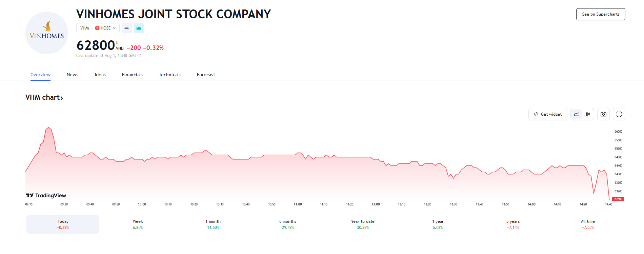Click the Get widget button

click(548, 114)
